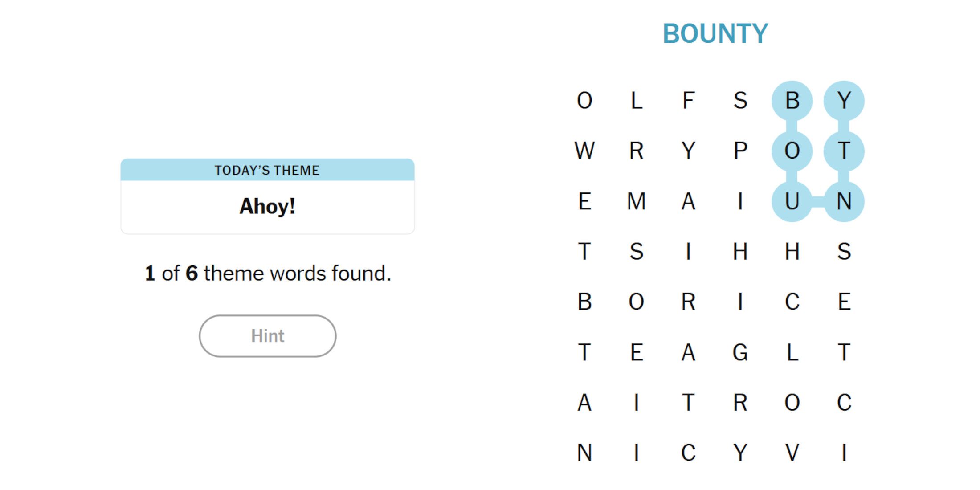This screenshot has width=980, height=490.
Task: Tap the highlighted letter N tile
Action: (844, 201)
